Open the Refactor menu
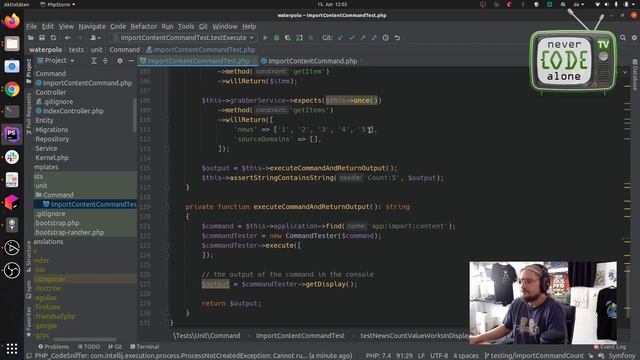The image size is (640, 360). (143, 27)
